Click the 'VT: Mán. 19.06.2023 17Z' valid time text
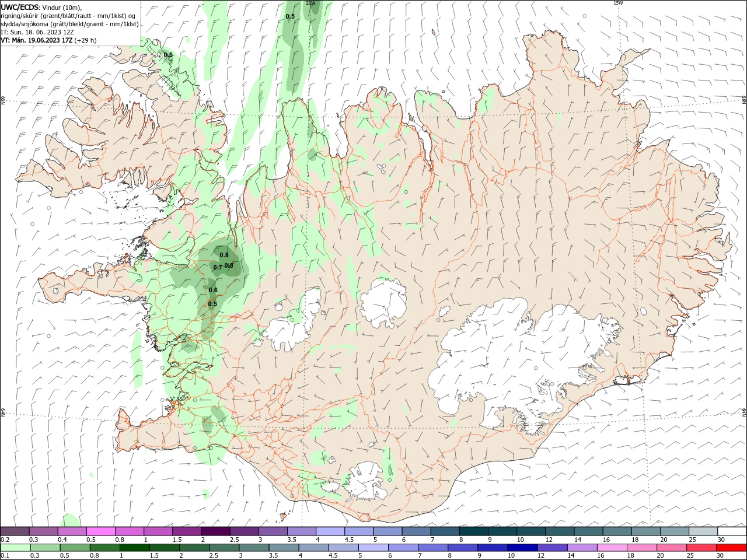Screen dimensions: 747x560 pyautogui.click(x=37, y=40)
